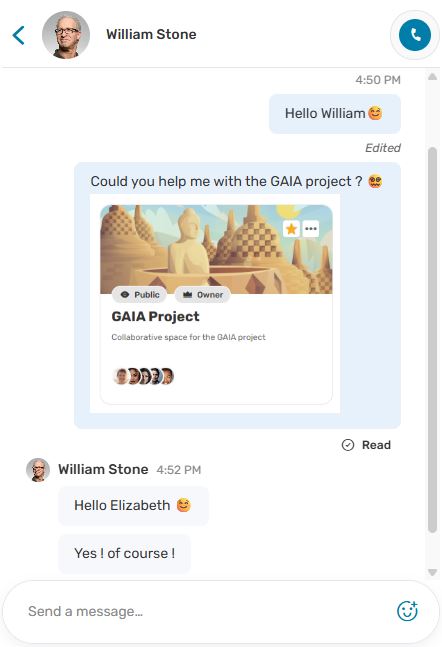Click the chat vertical scrollbar thumb
Image resolution: width=442 pixels, height=647 pixels.
(x=433, y=340)
